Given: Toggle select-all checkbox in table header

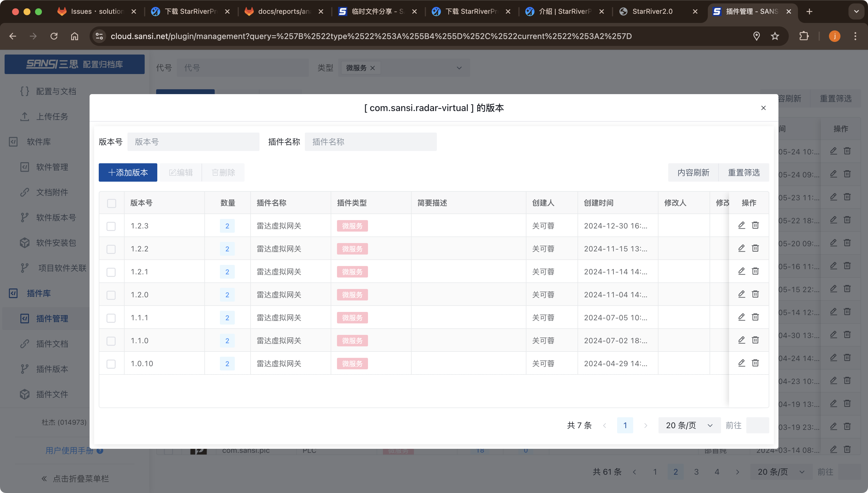Looking at the screenshot, I should click(x=111, y=203).
